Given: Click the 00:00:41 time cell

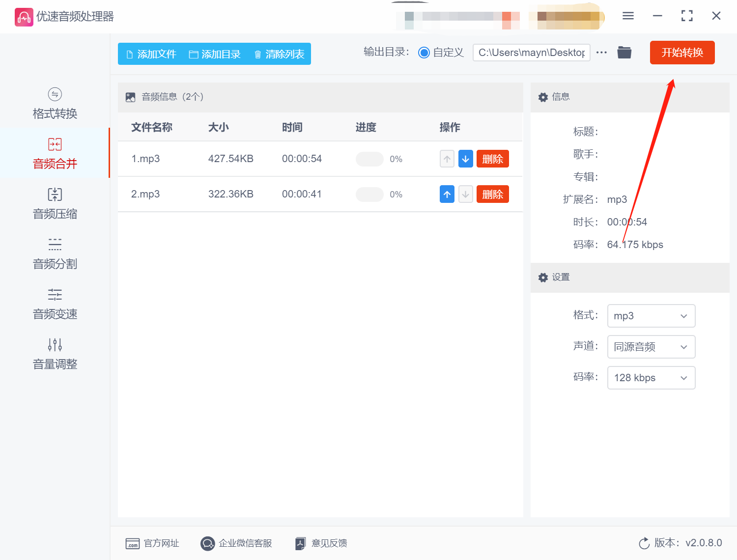Looking at the screenshot, I should point(302,194).
